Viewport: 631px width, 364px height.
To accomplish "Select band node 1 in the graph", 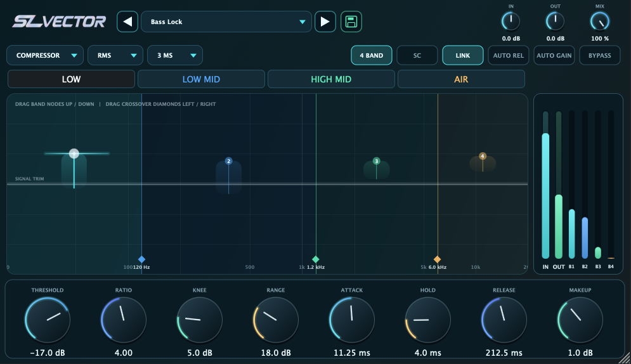I will coord(74,153).
